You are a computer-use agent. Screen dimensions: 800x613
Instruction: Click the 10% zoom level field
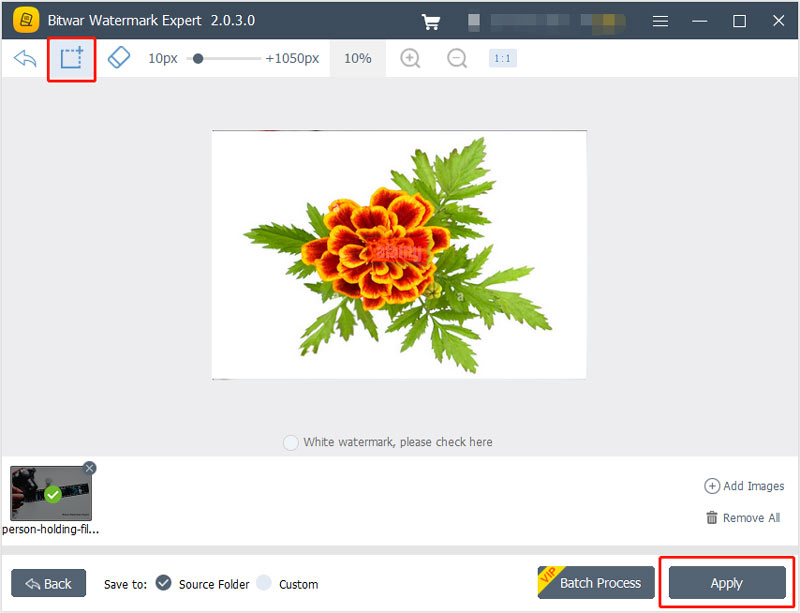(358, 59)
